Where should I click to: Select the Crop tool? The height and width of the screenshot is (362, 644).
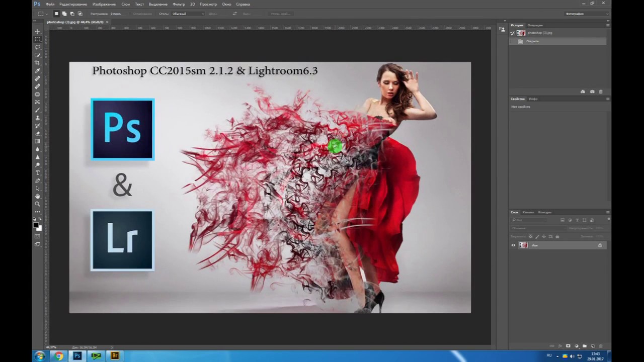pyautogui.click(x=38, y=63)
